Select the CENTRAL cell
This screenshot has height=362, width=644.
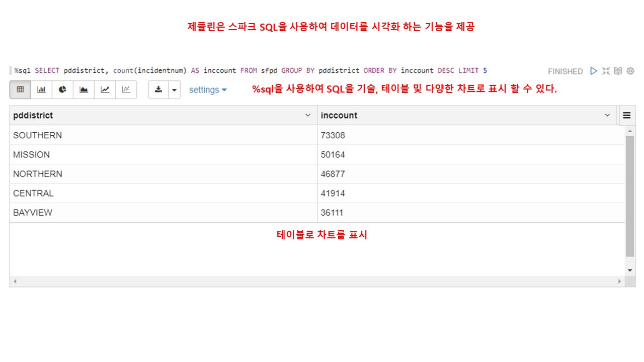tap(164, 193)
